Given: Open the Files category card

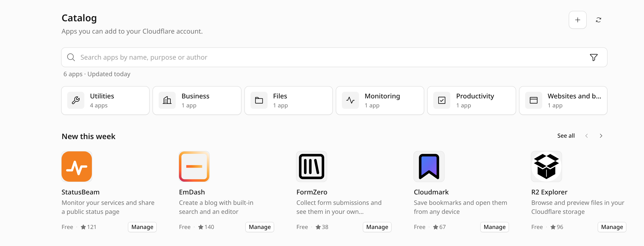Looking at the screenshot, I should click(x=289, y=101).
